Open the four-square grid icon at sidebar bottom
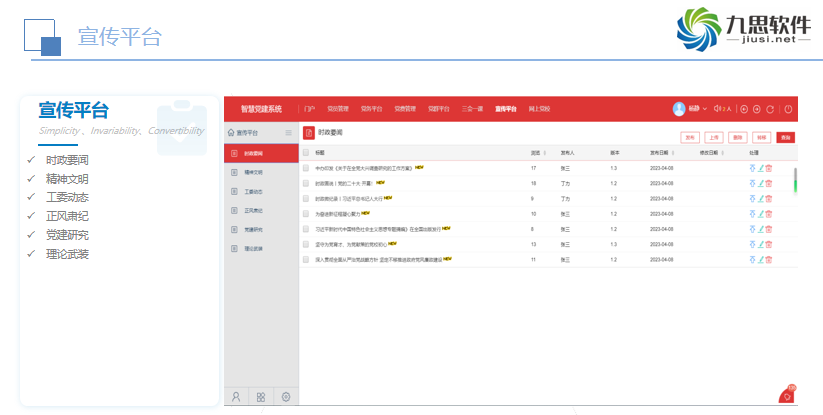This screenshot has height=415, width=823. point(261,397)
